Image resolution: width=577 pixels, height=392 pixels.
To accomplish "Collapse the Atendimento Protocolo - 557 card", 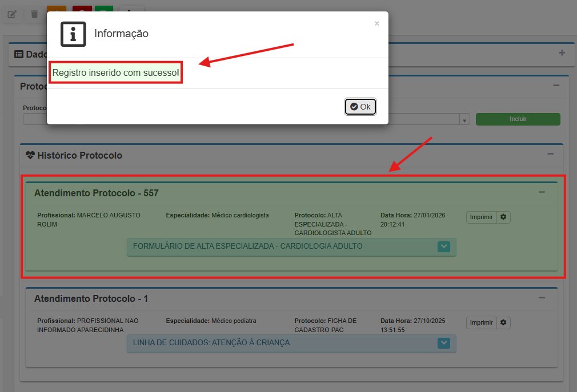I will click(542, 192).
